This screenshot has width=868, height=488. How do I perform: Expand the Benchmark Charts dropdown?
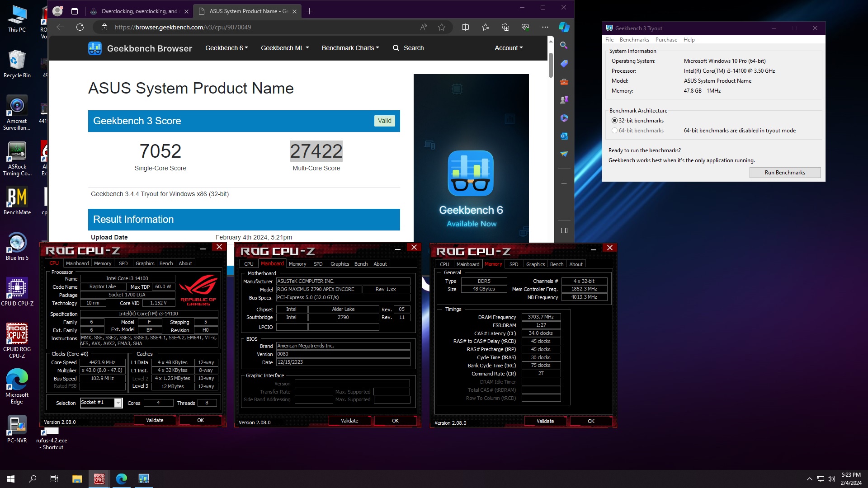click(350, 48)
